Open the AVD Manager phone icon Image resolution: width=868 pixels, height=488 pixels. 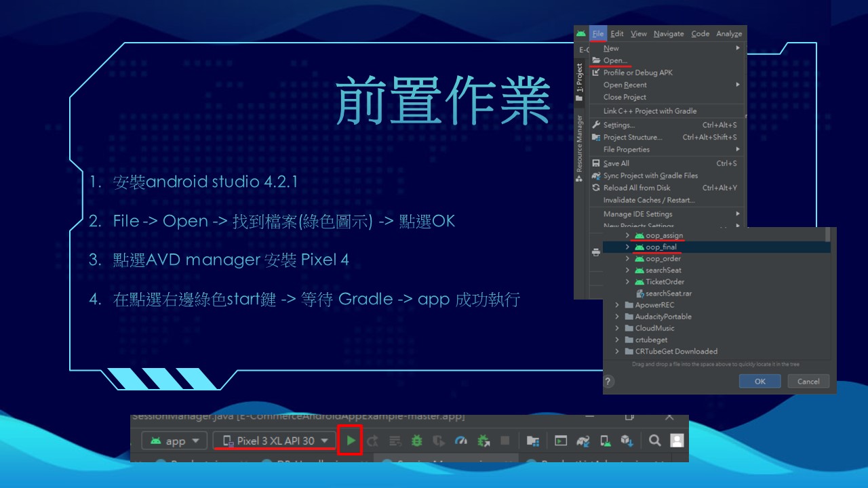pos(605,441)
